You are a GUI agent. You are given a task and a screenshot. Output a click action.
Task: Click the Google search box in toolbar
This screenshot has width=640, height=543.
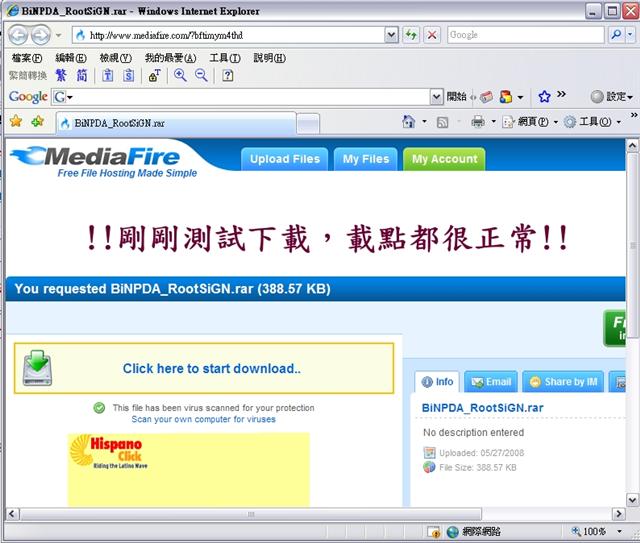(x=525, y=35)
